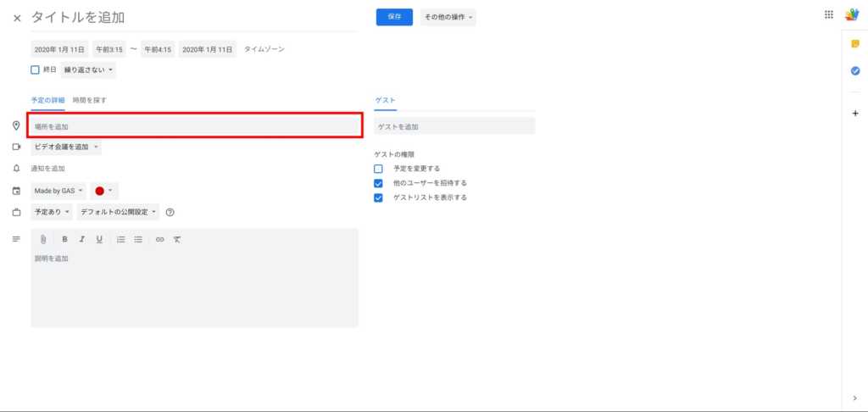
Task: Select the 予定の詳細 tab
Action: 47,100
